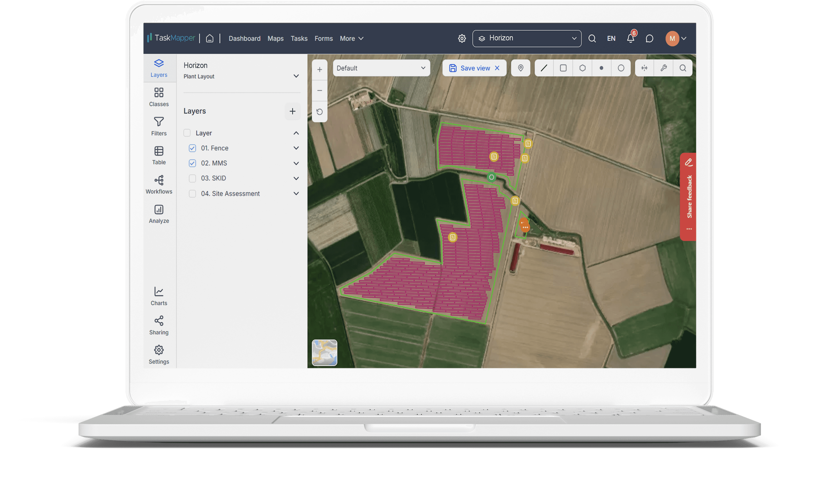Image resolution: width=828 pixels, height=504 pixels.
Task: Open the Default view dropdown
Action: (381, 68)
